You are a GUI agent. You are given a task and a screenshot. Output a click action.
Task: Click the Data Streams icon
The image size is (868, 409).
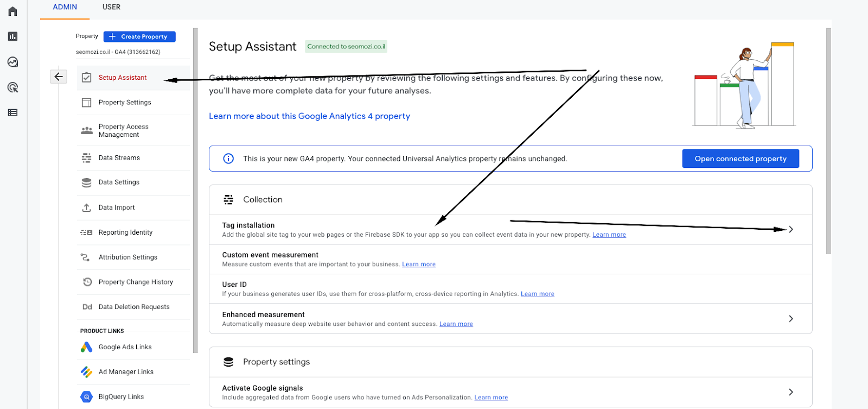86,158
